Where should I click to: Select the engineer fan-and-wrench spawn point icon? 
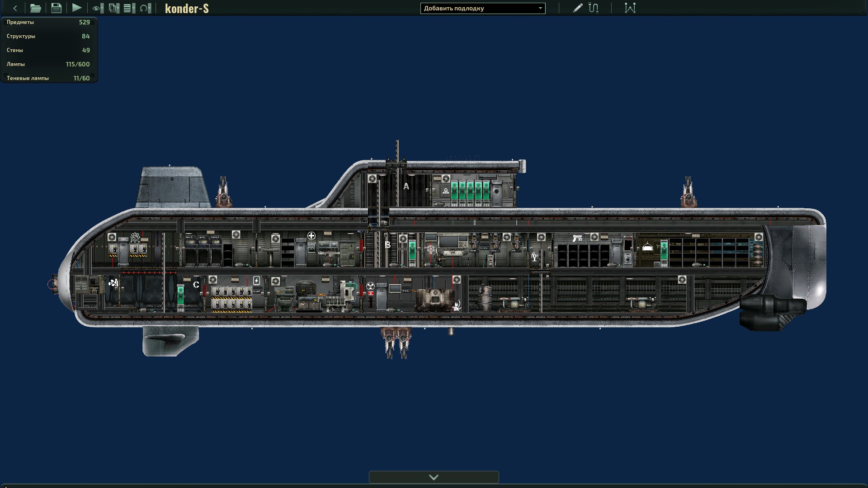pyautogui.click(x=113, y=283)
